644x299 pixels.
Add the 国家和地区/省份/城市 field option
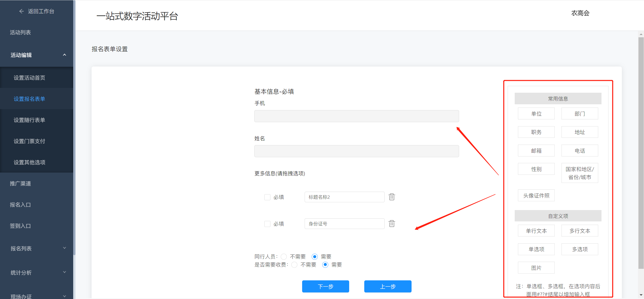(x=580, y=173)
